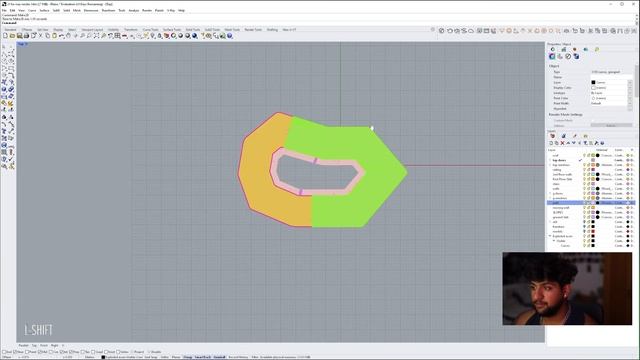Click the Zoom Extents icon
Viewport: 640px width, 360px height.
(96, 36)
